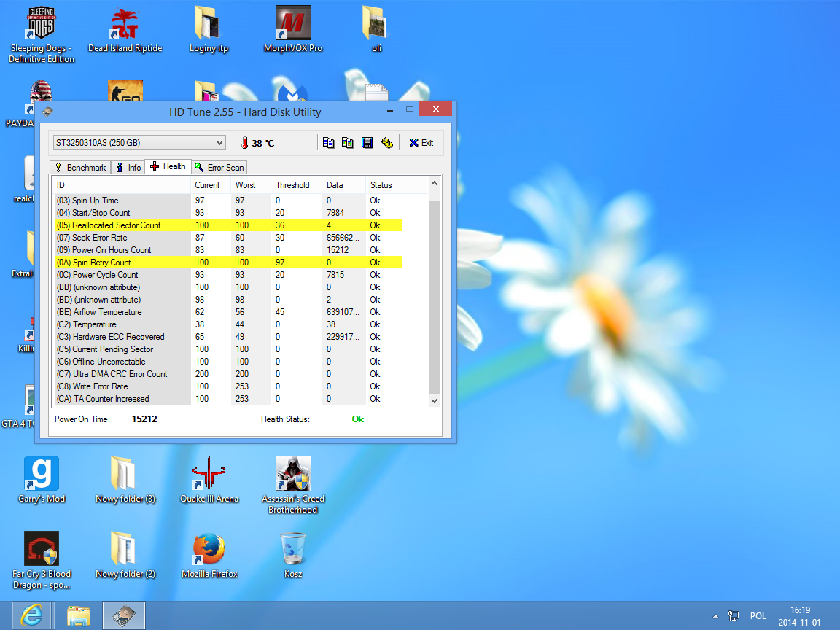This screenshot has width=840, height=630.
Task: Click scroll up arrow in health list
Action: pyautogui.click(x=434, y=183)
